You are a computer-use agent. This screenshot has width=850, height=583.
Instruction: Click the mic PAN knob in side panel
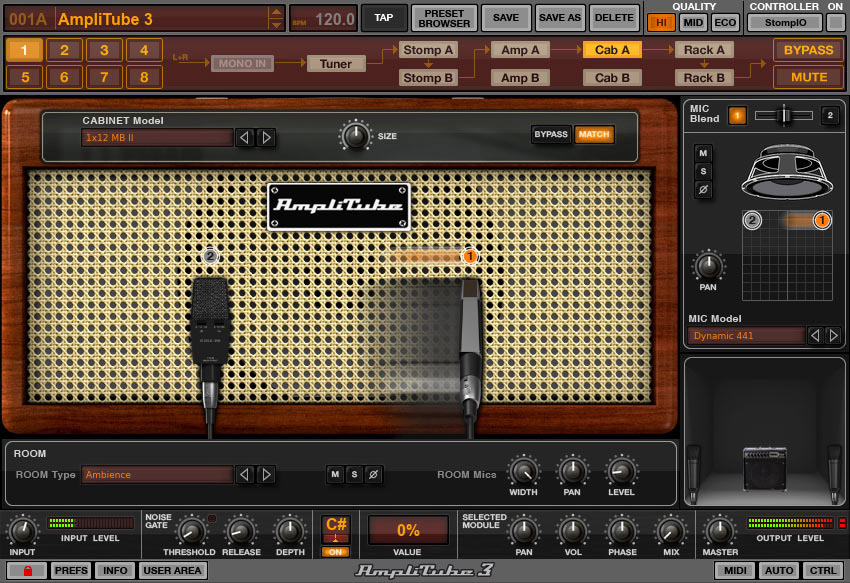(x=708, y=266)
